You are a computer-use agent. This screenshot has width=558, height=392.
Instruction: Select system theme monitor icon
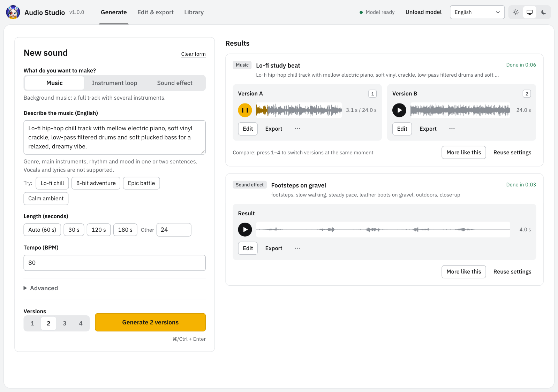(529, 12)
